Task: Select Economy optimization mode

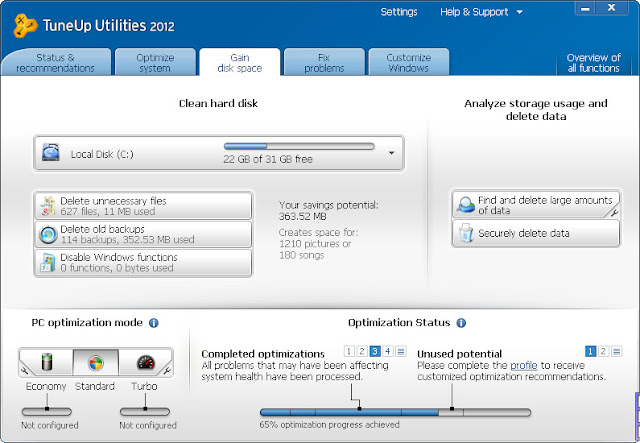Action: coord(47,362)
